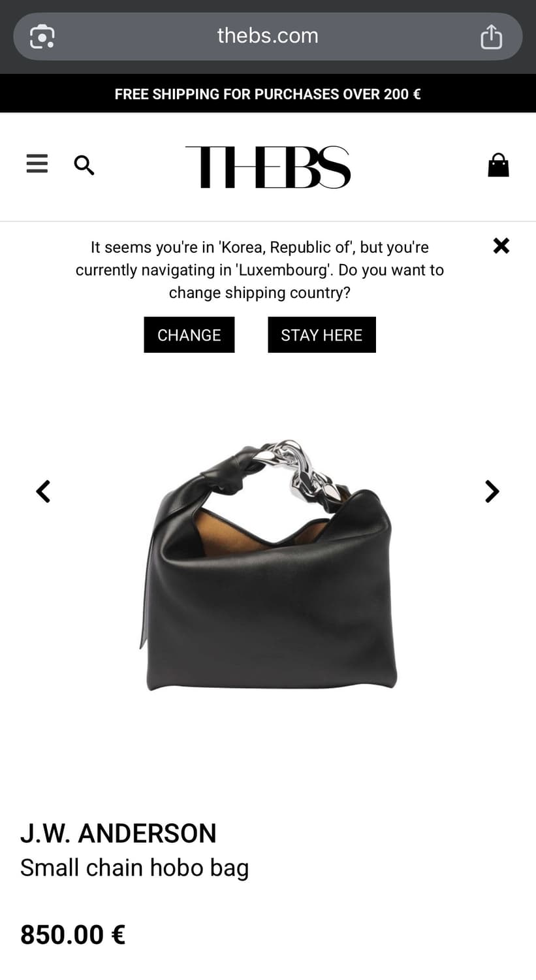The width and height of the screenshot is (536, 980).
Task: Tap the search magnifier icon
Action: pos(84,165)
